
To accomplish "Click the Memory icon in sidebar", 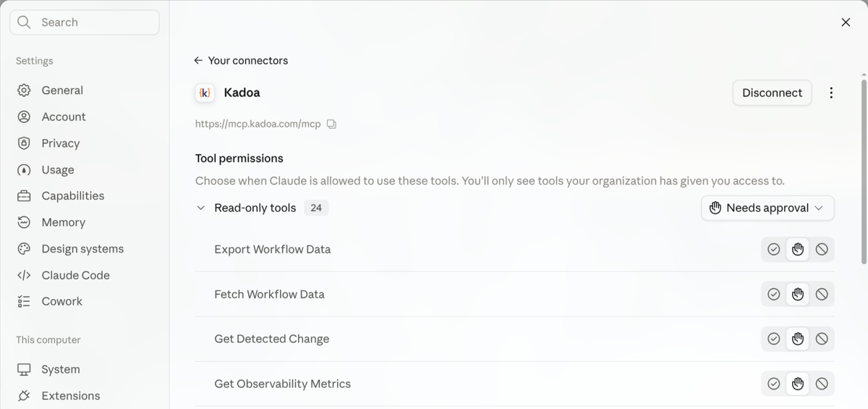I will tap(24, 222).
